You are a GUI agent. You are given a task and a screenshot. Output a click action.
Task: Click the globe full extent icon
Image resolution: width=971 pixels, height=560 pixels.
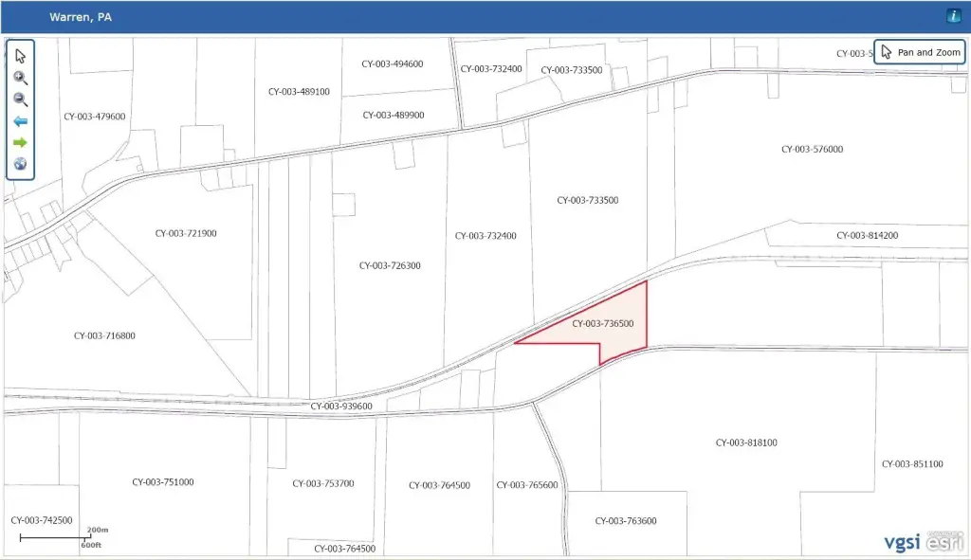[21, 164]
